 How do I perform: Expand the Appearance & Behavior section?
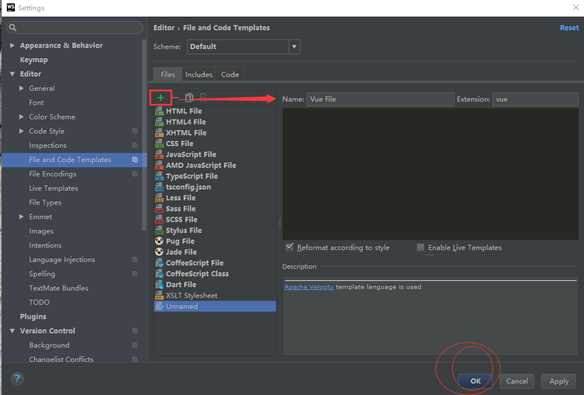click(12, 45)
